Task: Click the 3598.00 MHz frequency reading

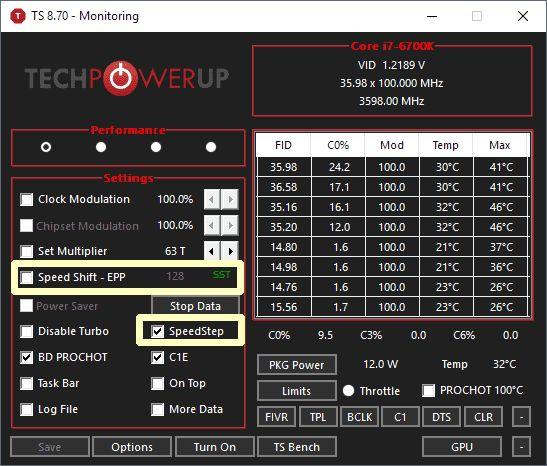Action: [392, 101]
